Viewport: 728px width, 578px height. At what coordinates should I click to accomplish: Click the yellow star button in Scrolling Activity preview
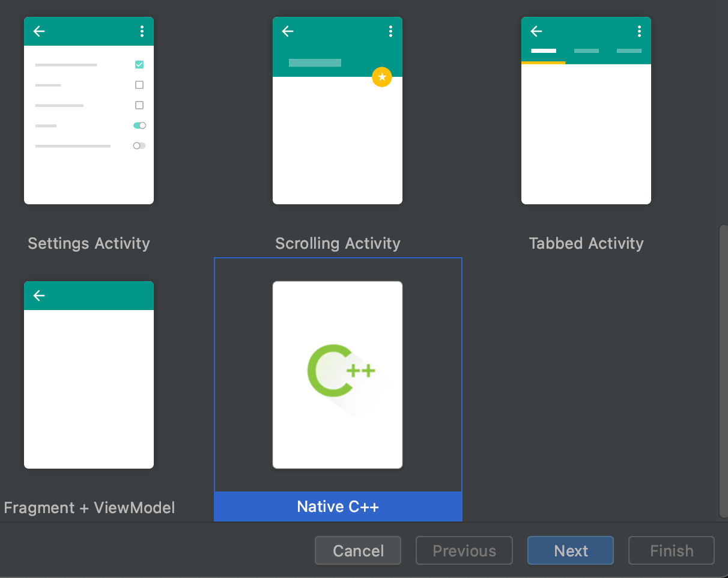(382, 77)
